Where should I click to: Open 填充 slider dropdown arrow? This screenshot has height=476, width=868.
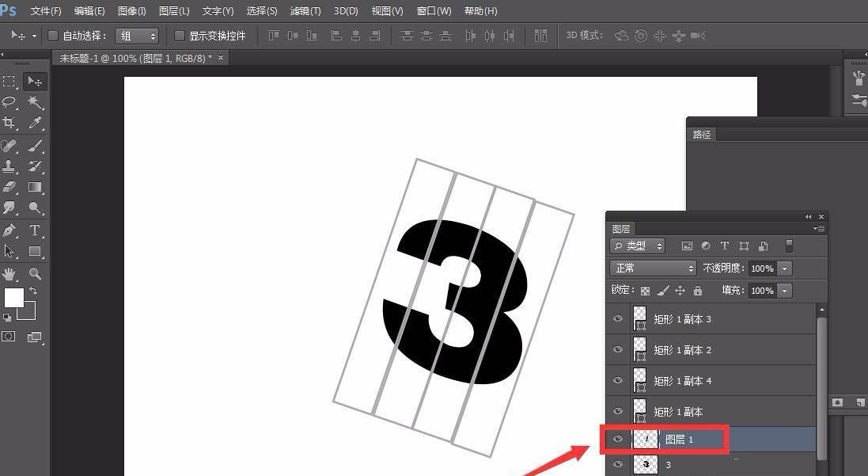[x=784, y=291]
